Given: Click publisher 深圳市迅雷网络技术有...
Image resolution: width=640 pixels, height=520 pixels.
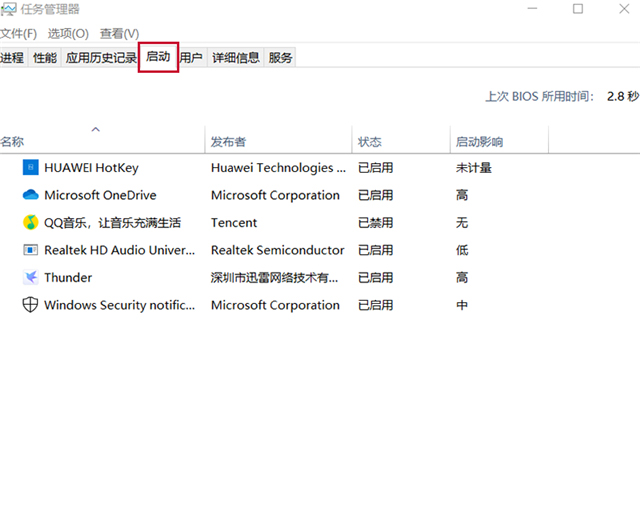Looking at the screenshot, I should [x=274, y=278].
